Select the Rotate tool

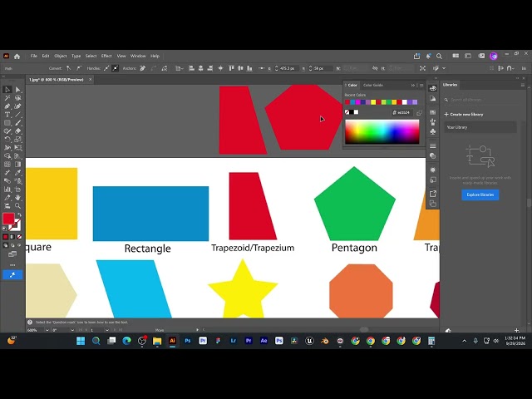[7, 140]
